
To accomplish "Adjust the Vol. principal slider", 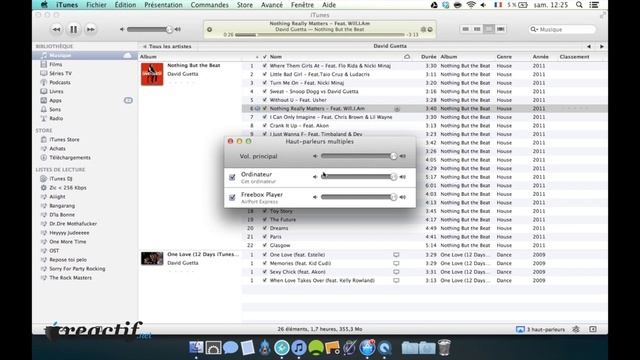I will 359,156.
